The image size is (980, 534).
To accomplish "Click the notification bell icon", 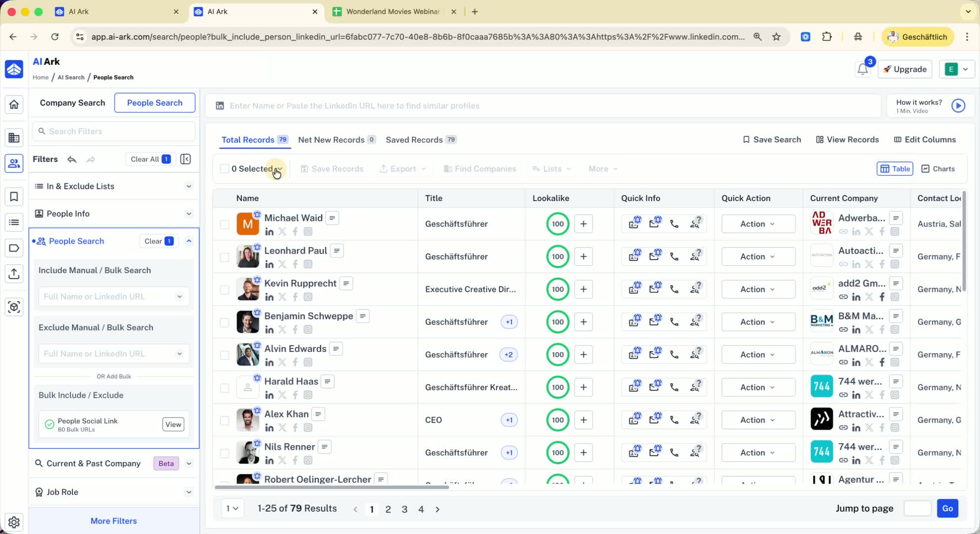I will pyautogui.click(x=862, y=70).
